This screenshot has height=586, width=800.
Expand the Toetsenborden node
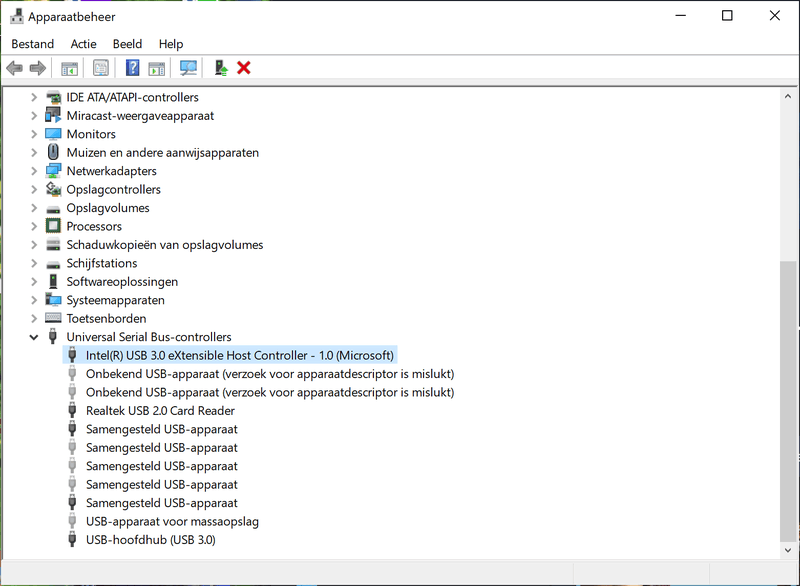[x=34, y=318]
